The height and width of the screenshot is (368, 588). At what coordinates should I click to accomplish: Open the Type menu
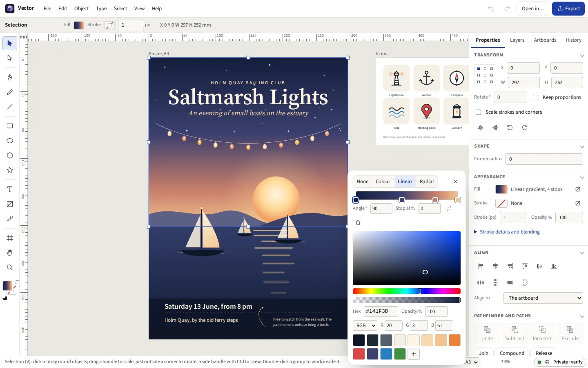pos(101,9)
